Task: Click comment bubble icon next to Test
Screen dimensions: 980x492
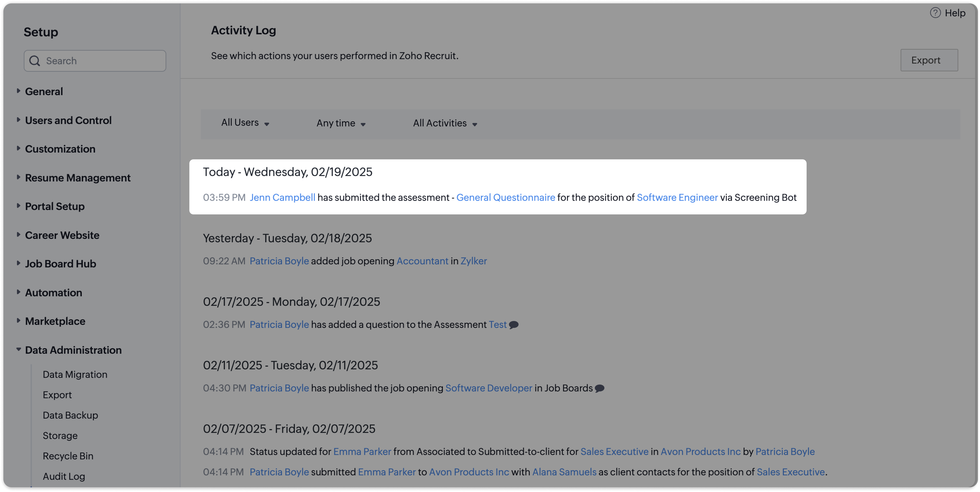Action: click(x=514, y=325)
